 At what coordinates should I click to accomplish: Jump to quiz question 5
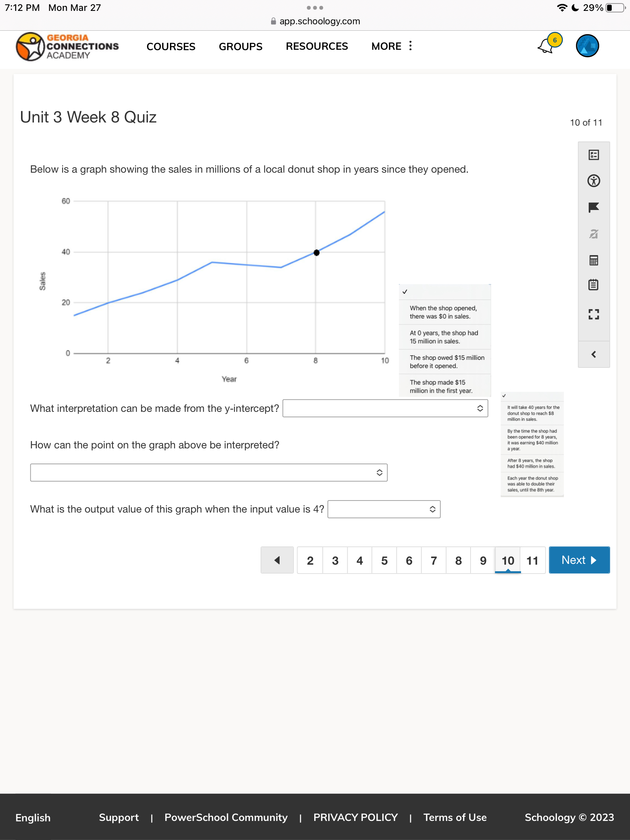coord(384,560)
